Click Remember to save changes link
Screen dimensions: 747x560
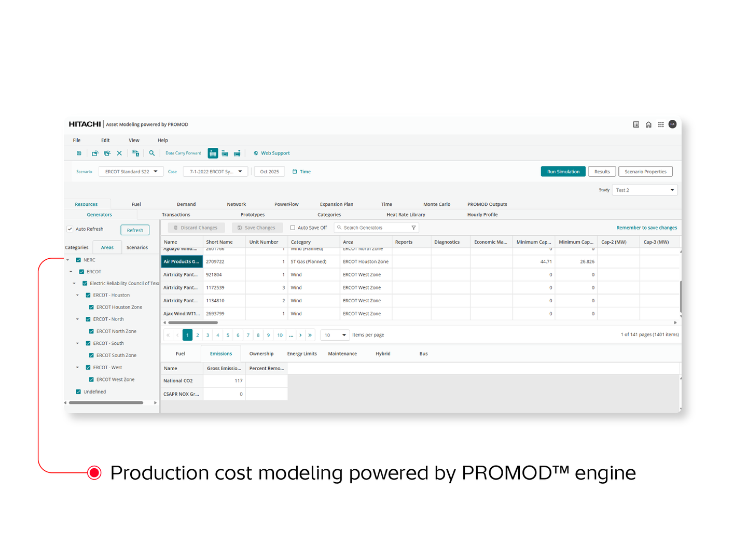[x=646, y=227]
